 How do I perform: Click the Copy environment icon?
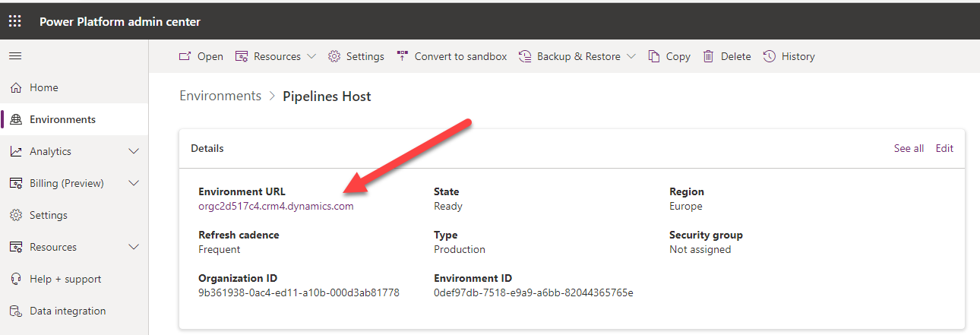pos(654,56)
